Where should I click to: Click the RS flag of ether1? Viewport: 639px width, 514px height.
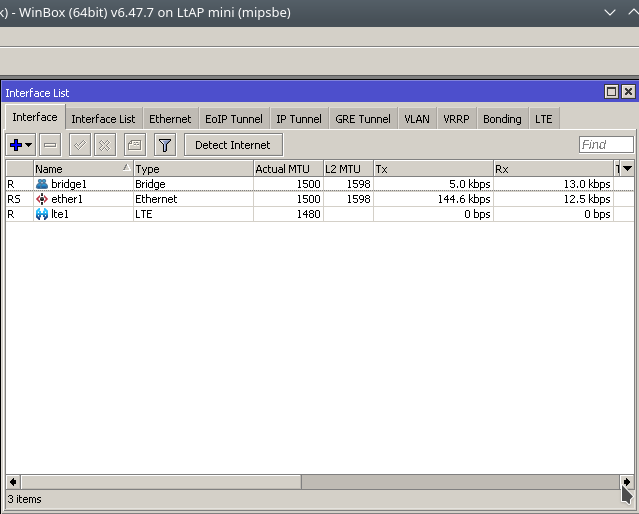(14, 199)
